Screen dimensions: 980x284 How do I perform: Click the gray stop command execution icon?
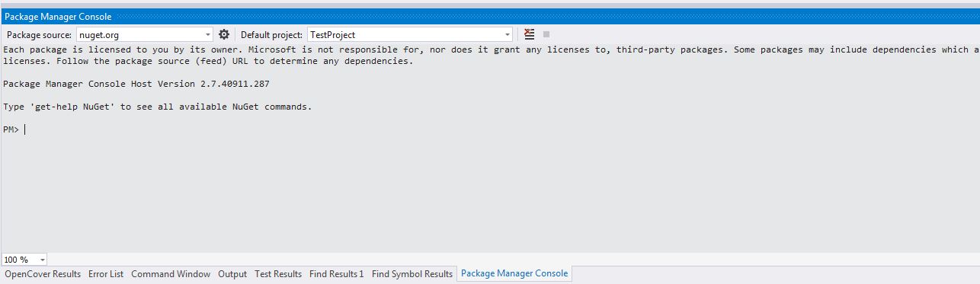tap(546, 34)
